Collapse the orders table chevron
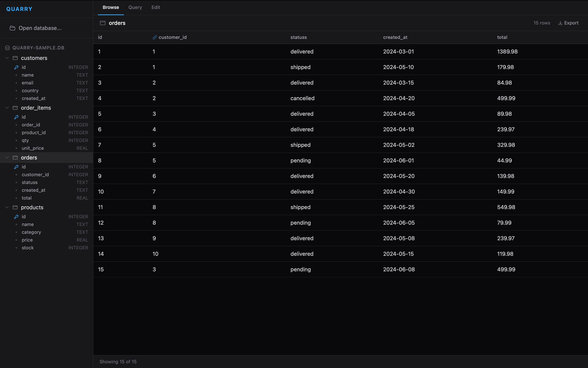The height and width of the screenshot is (368, 588). 7,158
